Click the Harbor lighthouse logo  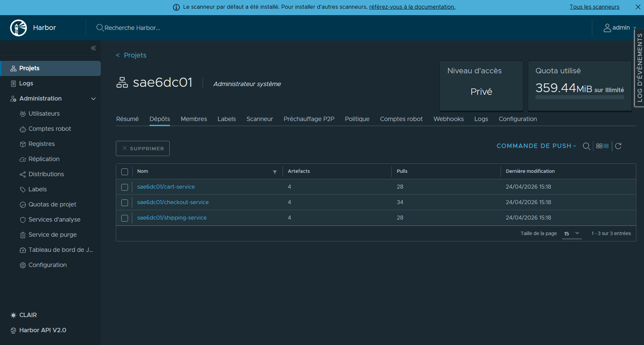point(18,28)
